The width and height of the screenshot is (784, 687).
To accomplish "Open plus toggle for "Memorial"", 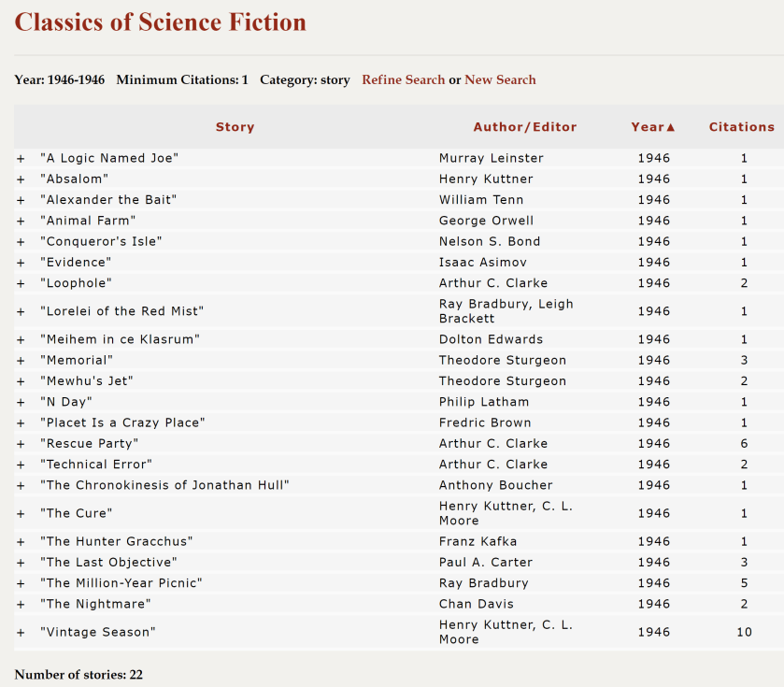I will (21, 361).
